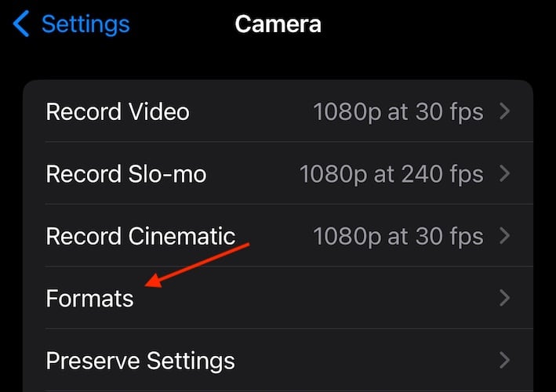The image size is (556, 392).
Task: Click the tail end of the red arrow
Action: point(247,245)
